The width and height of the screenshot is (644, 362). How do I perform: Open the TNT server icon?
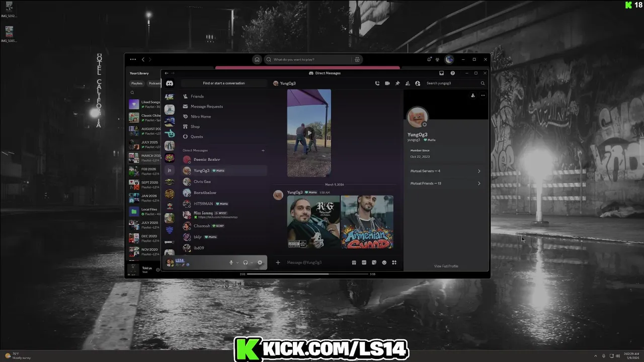click(x=170, y=158)
